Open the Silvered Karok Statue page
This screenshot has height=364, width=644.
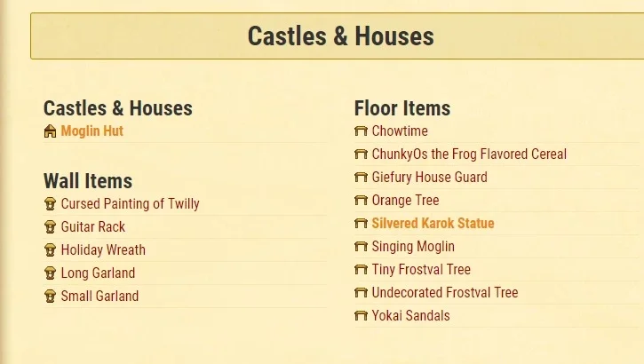[x=433, y=223]
